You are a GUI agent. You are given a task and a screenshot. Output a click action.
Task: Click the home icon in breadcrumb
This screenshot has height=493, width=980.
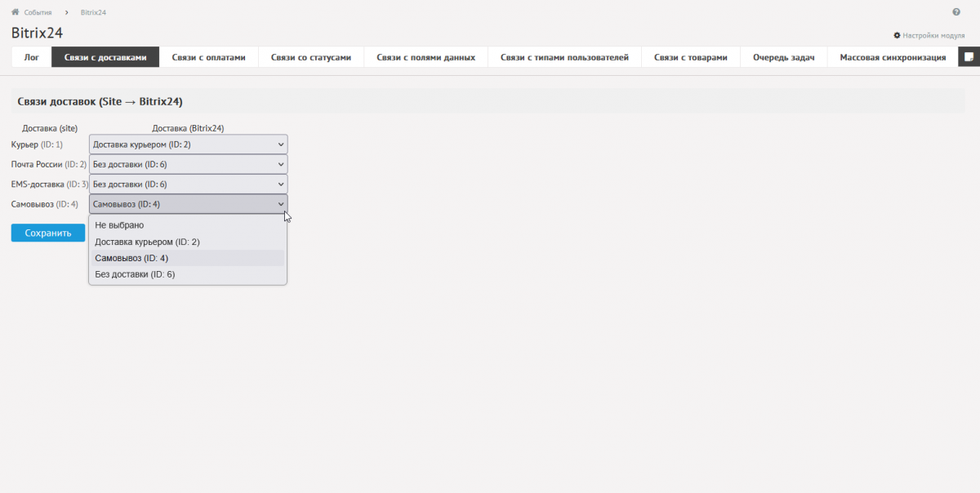click(x=15, y=12)
